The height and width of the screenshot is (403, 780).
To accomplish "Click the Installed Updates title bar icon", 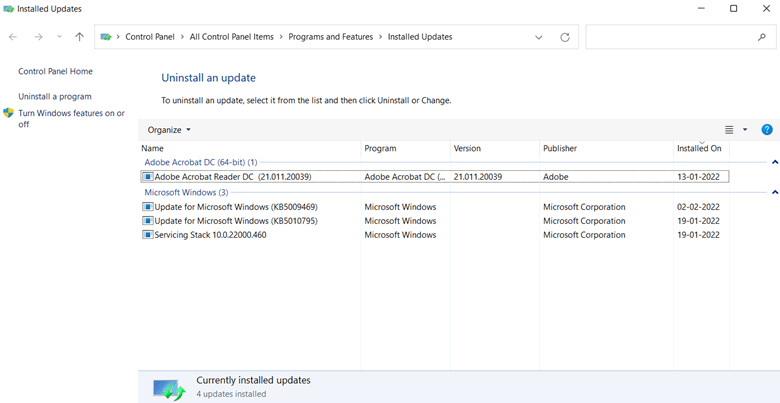I will pos(8,9).
